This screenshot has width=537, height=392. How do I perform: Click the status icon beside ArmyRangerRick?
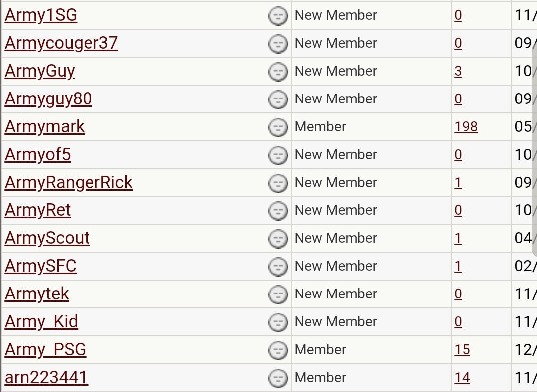point(278,184)
